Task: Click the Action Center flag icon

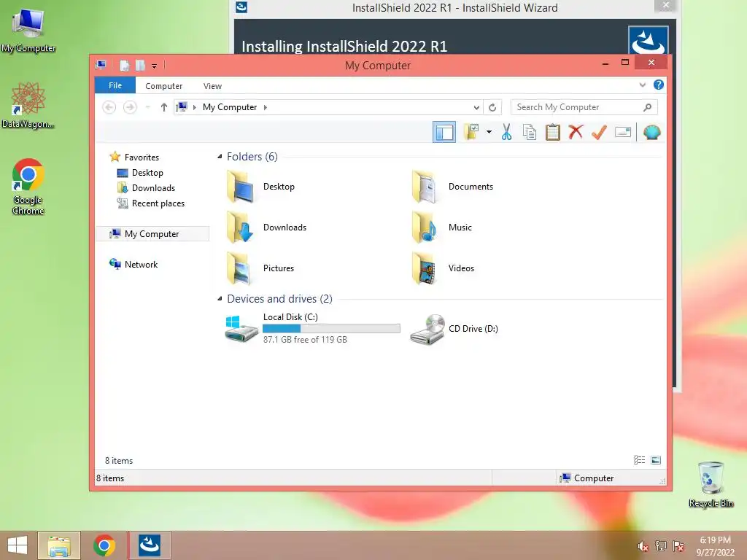Action: point(678,546)
